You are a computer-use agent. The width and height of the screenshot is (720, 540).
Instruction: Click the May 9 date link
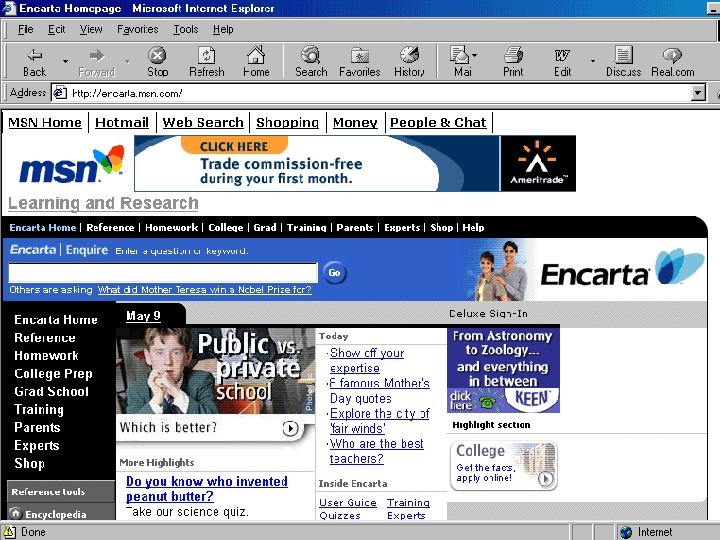coord(143,316)
